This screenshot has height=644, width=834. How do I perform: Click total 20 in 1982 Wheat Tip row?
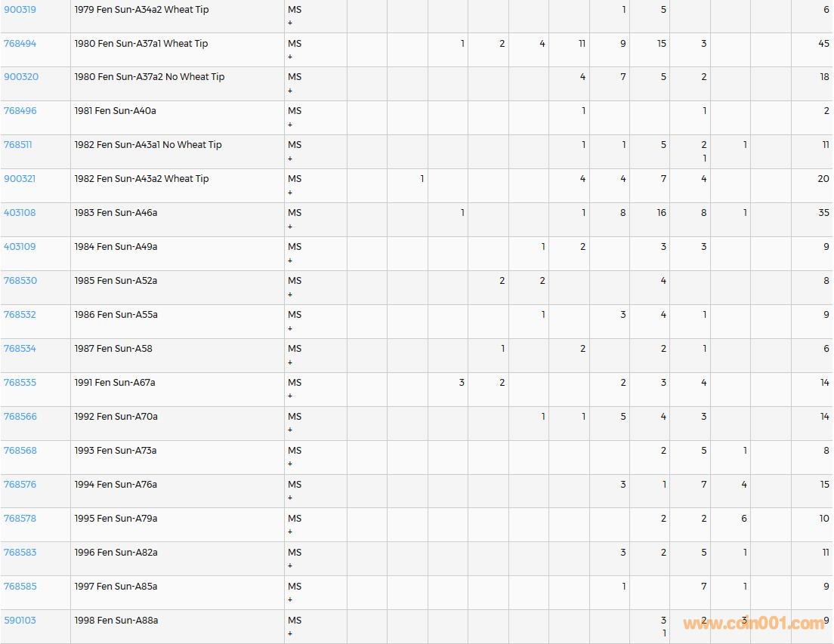pos(823,179)
